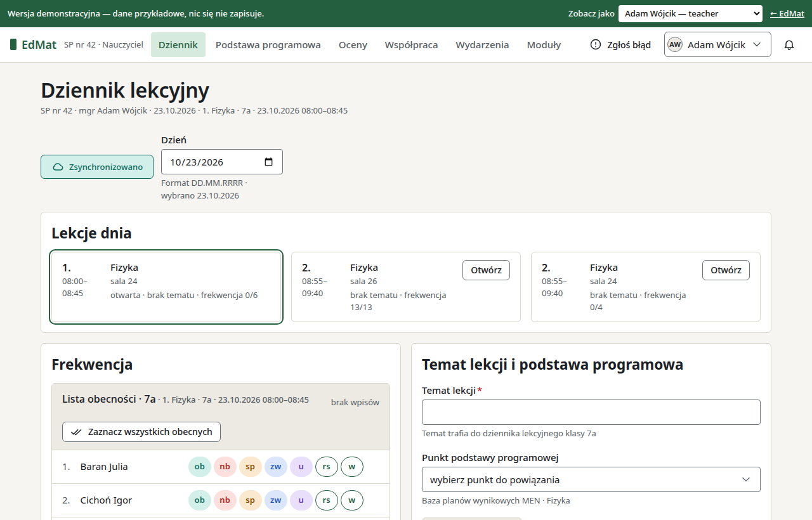Viewport: 812px width, 520px height.
Task: Set Baran Julia status to w
Action: (x=352, y=467)
